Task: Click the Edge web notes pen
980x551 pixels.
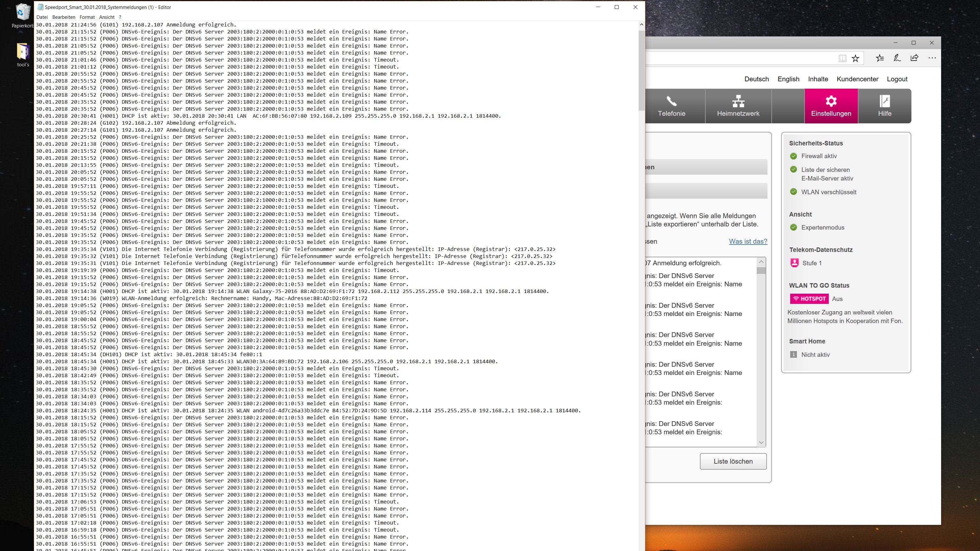Action: click(897, 58)
